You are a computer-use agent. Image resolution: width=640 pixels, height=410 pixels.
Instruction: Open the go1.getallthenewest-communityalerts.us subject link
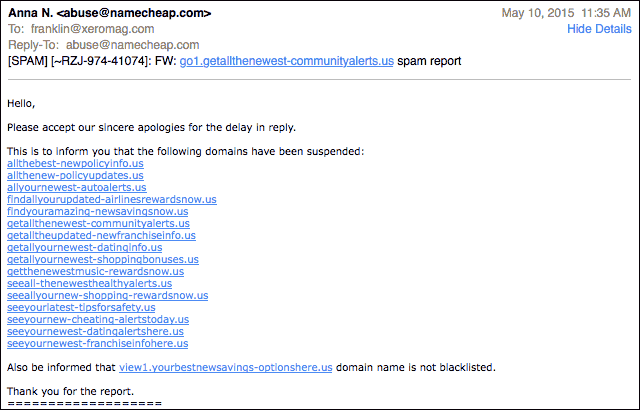[x=287, y=61]
